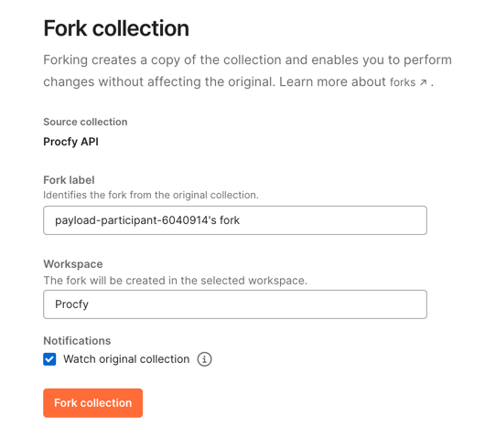485x448 pixels.
Task: Click the 'fork will be created' helper text
Action: coord(175,281)
